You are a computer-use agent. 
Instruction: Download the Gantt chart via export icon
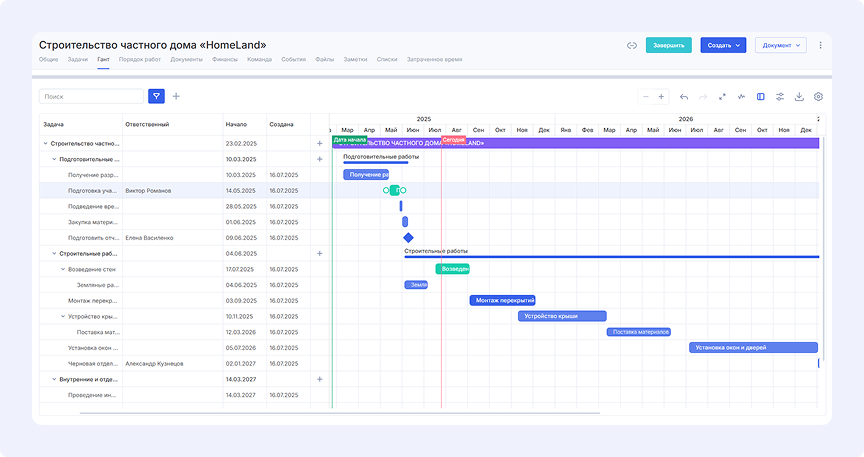[x=799, y=97]
